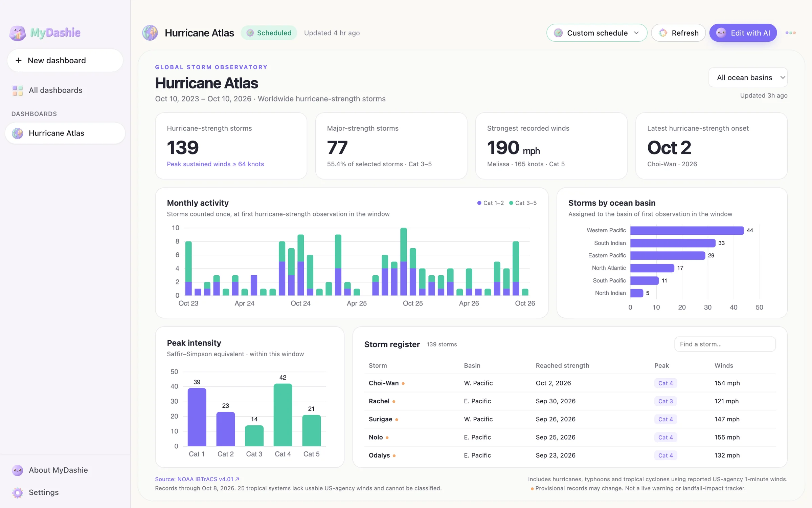The image size is (812, 508).
Task: Open the three-dot more options menu
Action: 790,33
